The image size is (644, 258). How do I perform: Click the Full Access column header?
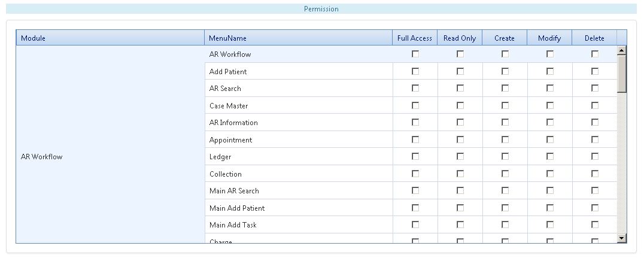click(x=415, y=38)
